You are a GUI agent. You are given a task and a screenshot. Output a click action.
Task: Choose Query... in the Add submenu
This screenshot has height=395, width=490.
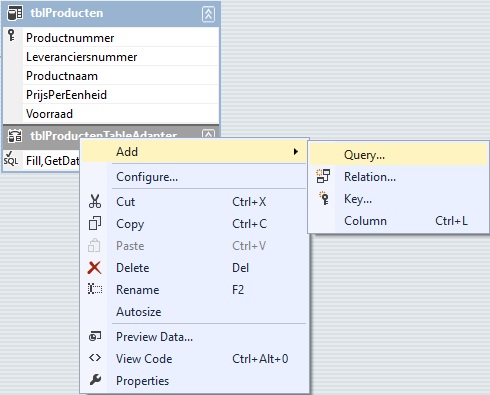point(398,155)
